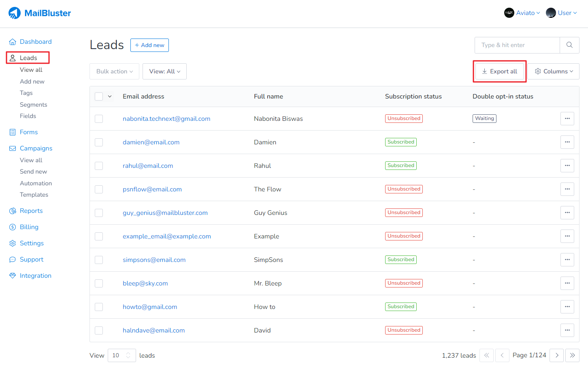The height and width of the screenshot is (369, 588).
Task: Click the Export all button
Action: 499,71
